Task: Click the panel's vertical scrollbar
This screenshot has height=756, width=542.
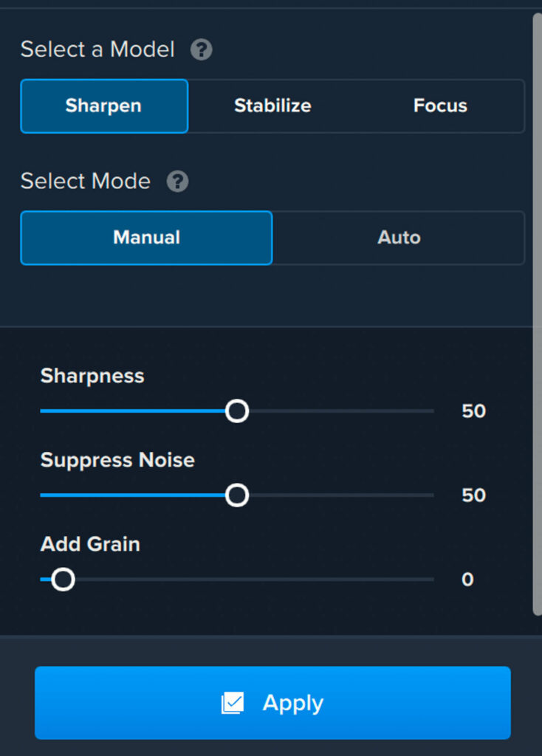Action: 537,315
